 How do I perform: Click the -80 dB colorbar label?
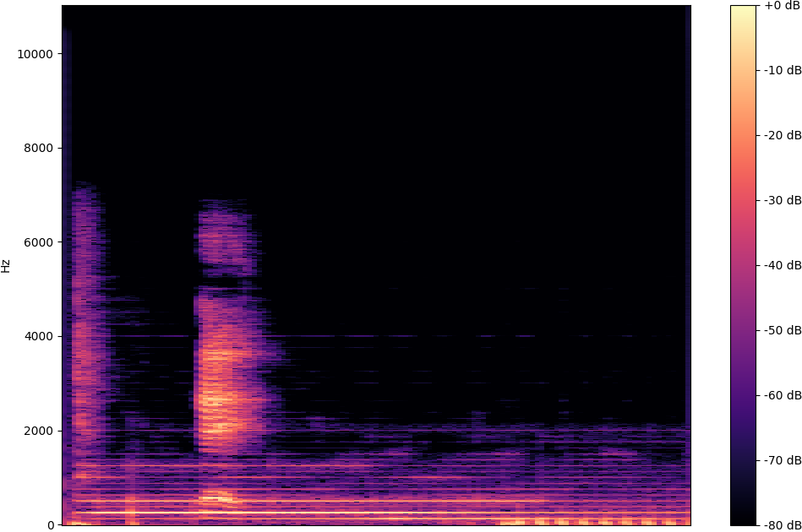pyautogui.click(x=783, y=525)
